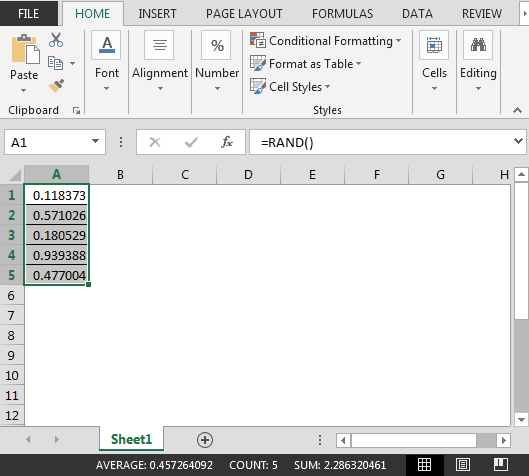Switch to the DATA tab
Screen dimensions: 529x476
pos(417,13)
